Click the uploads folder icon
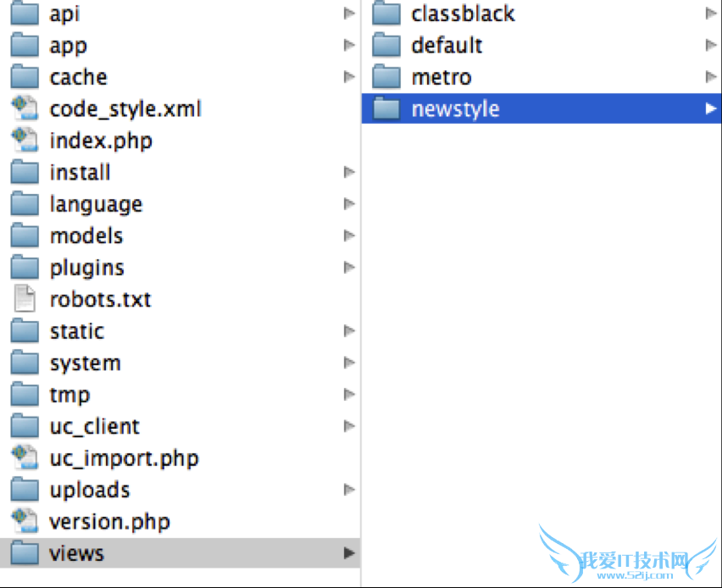Image resolution: width=722 pixels, height=588 pixels. point(25,491)
